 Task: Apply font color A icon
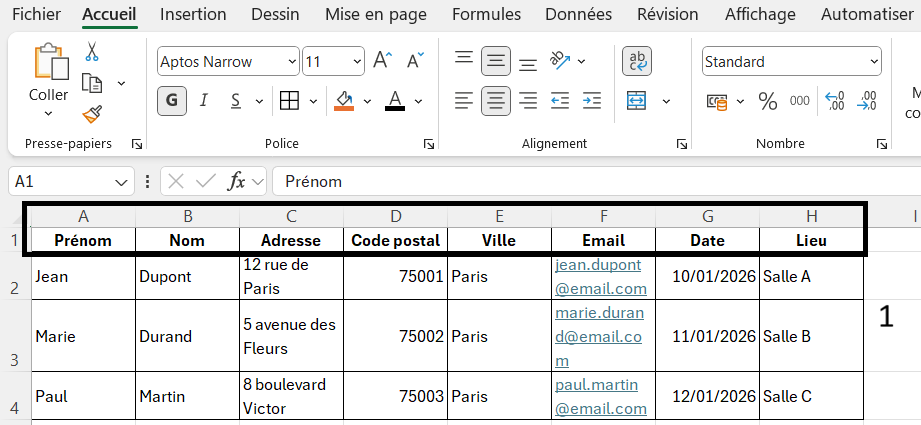click(395, 101)
